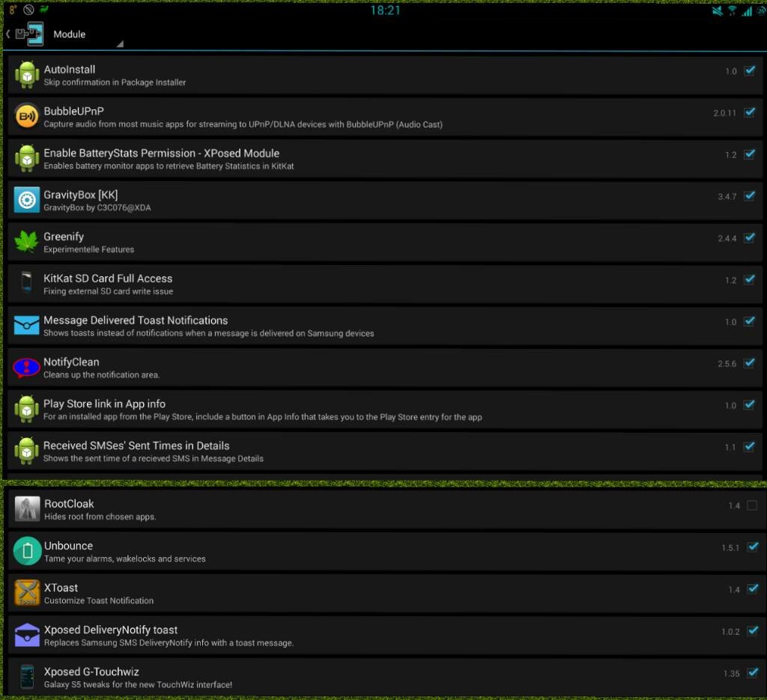The height and width of the screenshot is (700, 767).
Task: Open the Module section dropdown
Action: pyautogui.click(x=88, y=34)
